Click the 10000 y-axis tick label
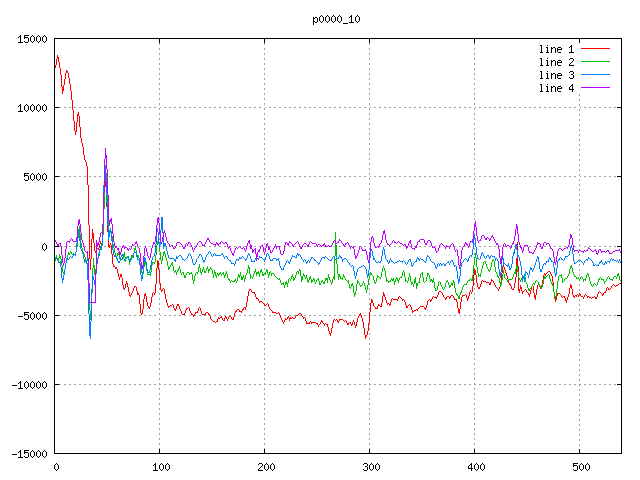Screen dimensions: 640x480 32,108
